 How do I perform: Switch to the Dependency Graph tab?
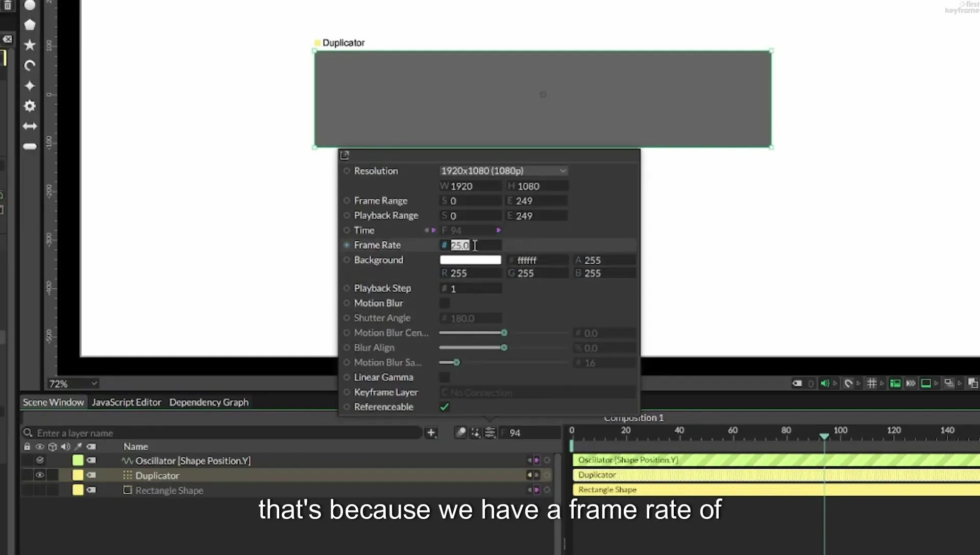[209, 402]
